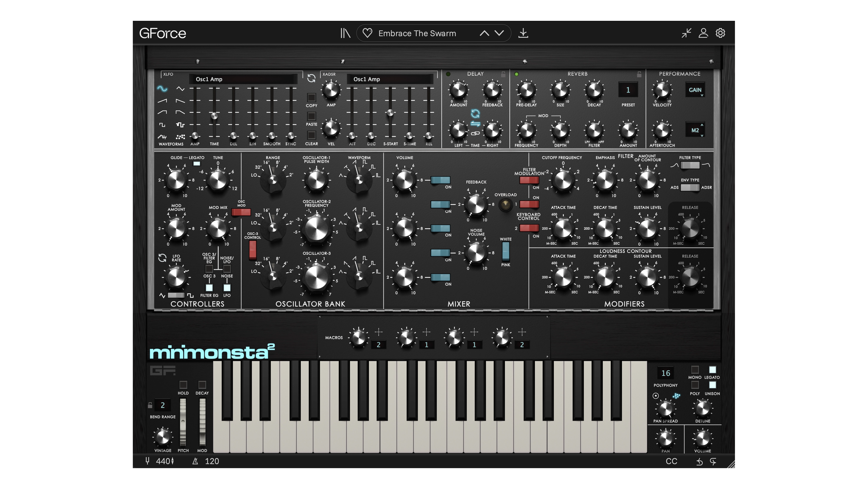
Task: Click the XADSR S-START slider handle
Action: (x=390, y=113)
